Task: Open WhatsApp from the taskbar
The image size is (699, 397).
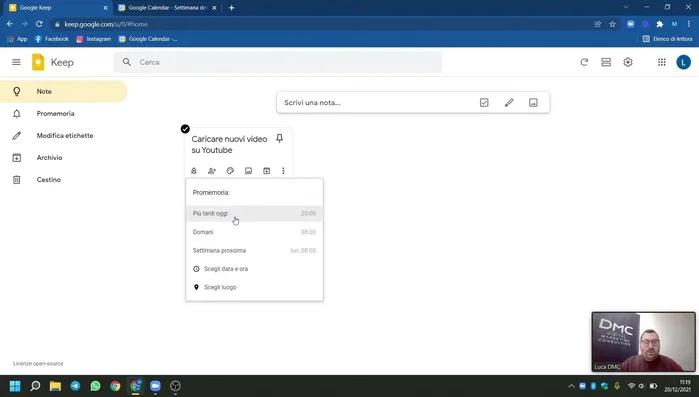Action: point(95,386)
